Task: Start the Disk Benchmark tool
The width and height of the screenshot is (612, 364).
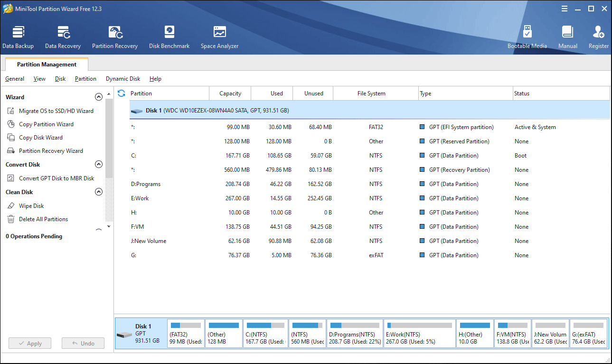Action: click(x=169, y=37)
